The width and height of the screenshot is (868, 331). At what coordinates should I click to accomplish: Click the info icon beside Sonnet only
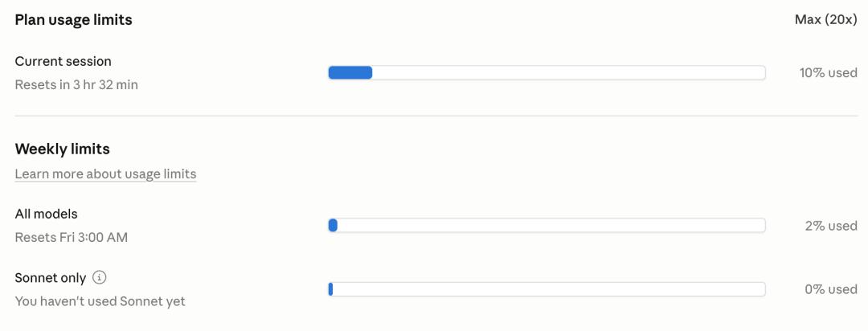coord(100,277)
